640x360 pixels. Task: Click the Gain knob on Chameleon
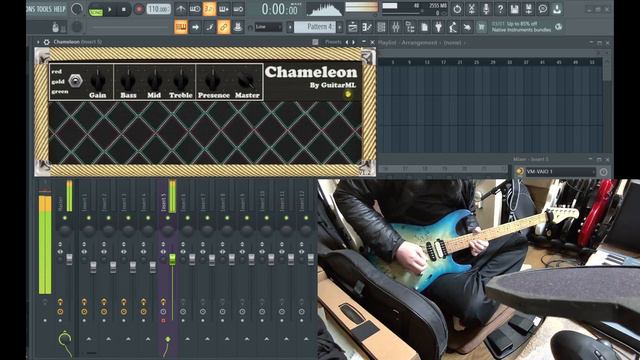pyautogui.click(x=98, y=80)
